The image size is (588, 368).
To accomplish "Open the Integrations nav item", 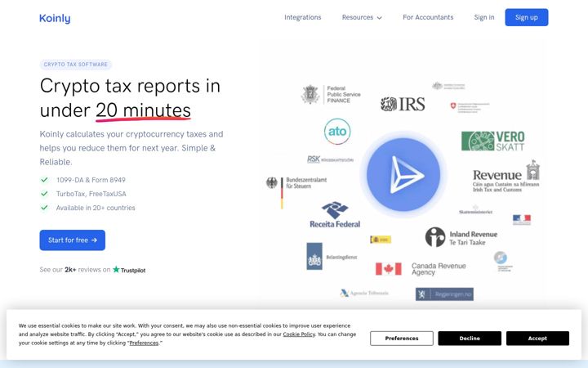I will click(x=303, y=17).
